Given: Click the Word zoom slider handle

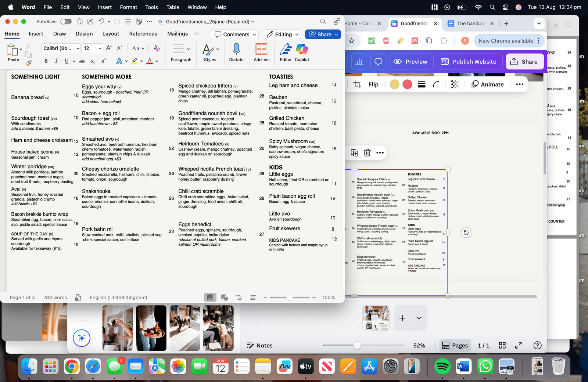Looking at the screenshot, I should click(290, 298).
